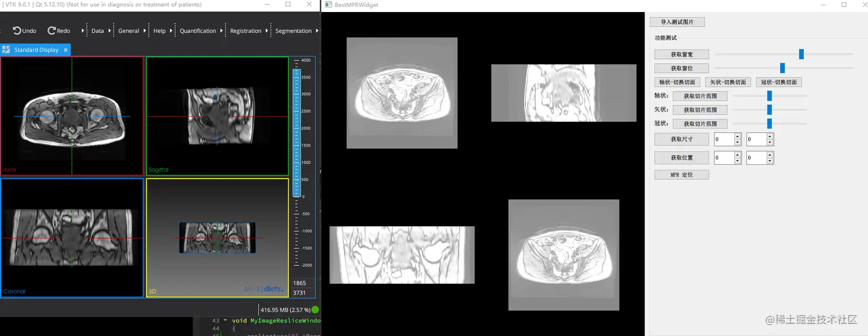
Task: Click 轴状-切换切面 button
Action: 677,82
